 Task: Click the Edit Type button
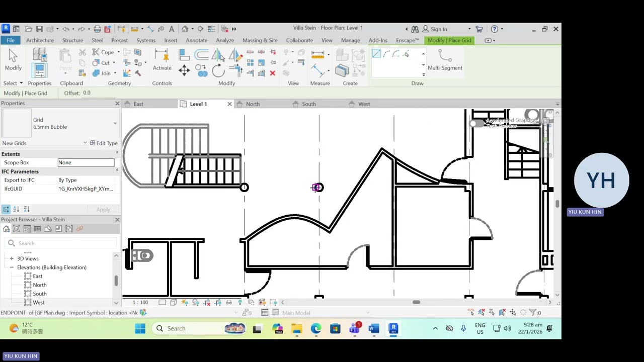(104, 143)
